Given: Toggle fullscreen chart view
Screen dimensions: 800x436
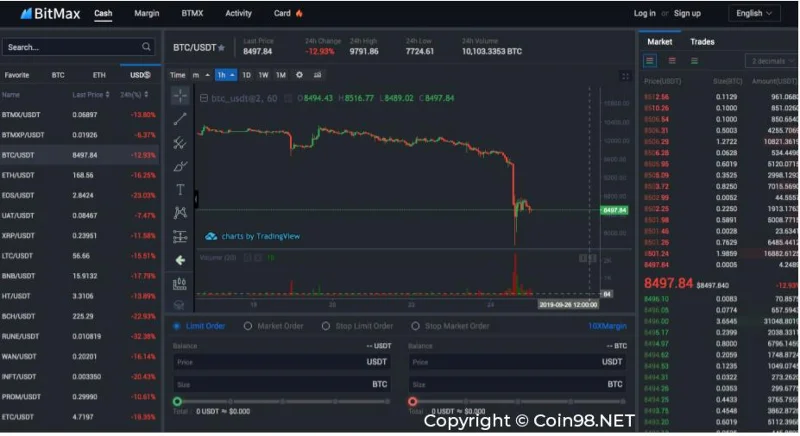Looking at the screenshot, I should tap(625, 76).
